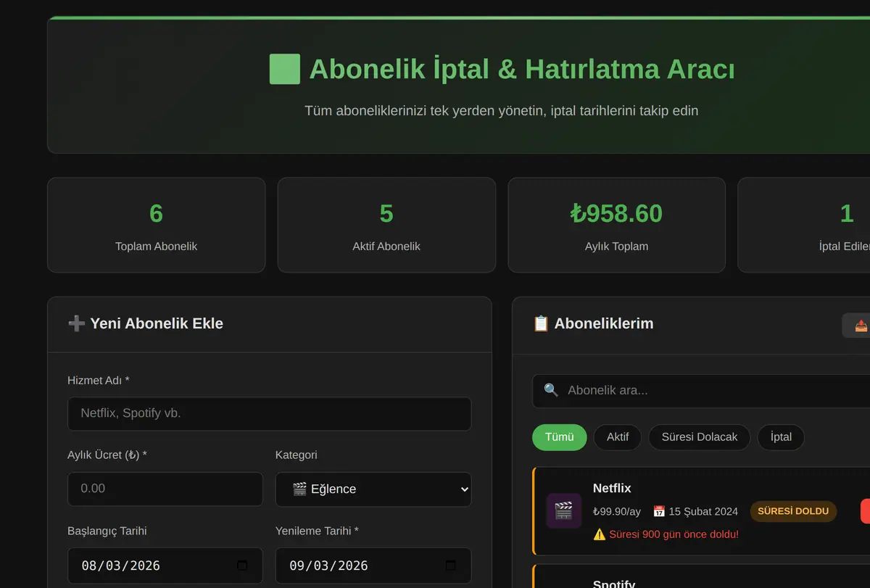The height and width of the screenshot is (588, 870).
Task: Click the magnifier icon in search box
Action: pyautogui.click(x=551, y=390)
